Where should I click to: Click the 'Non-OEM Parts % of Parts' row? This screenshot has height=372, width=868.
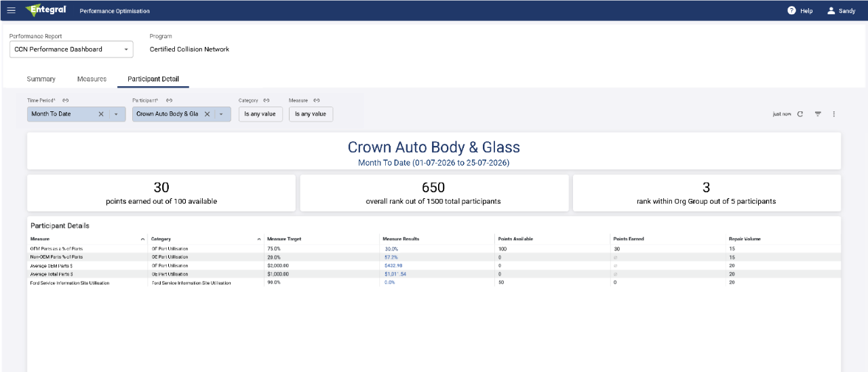click(434, 257)
